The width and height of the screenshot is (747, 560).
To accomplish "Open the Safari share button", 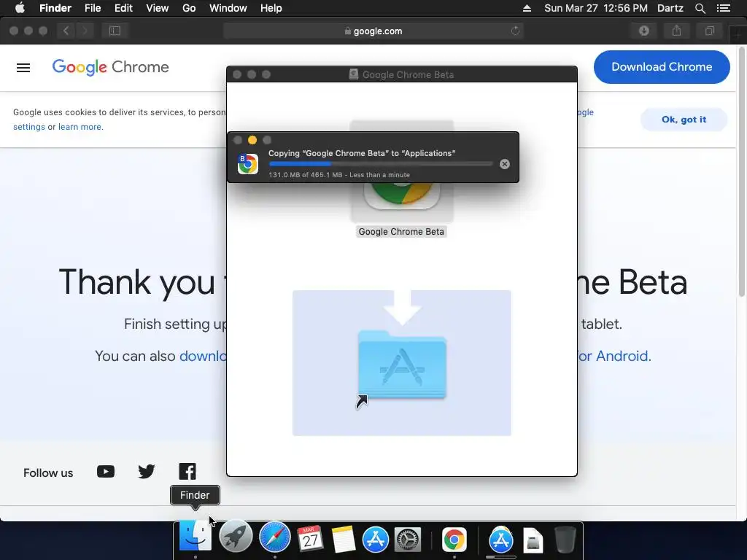I will [676, 31].
